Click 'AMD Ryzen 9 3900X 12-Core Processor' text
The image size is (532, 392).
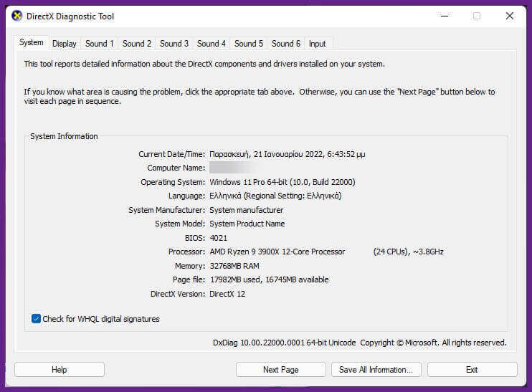coord(277,252)
